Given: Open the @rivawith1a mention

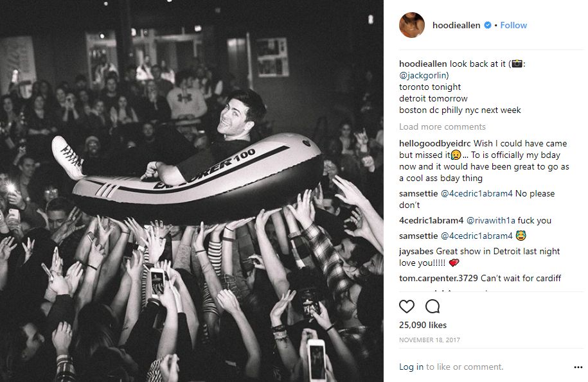Looking at the screenshot, I should pos(490,221).
